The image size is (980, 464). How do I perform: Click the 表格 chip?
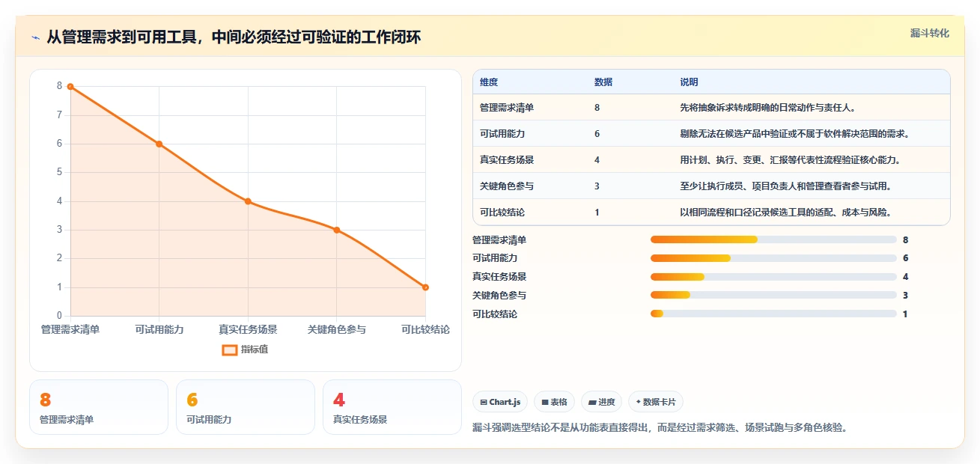(555, 402)
